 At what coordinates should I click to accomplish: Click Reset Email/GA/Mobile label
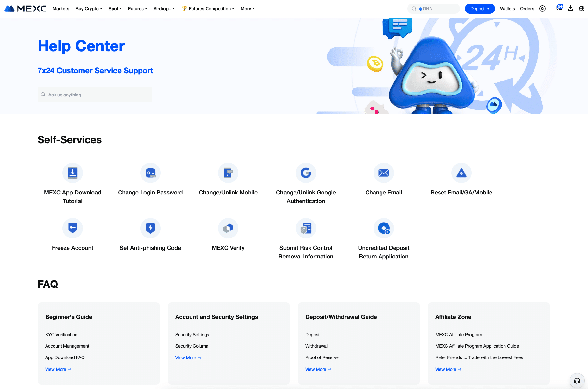[x=461, y=193]
